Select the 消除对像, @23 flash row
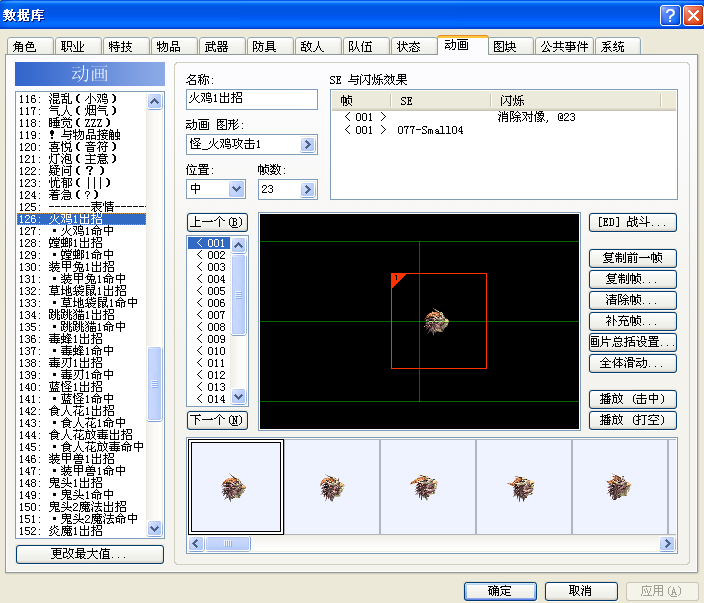The height and width of the screenshot is (603, 704). (x=503, y=117)
